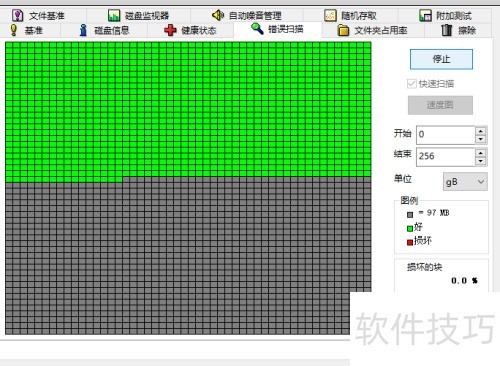This screenshot has width=500, height=366.
Task: Toggle the 快速扫描 checkbox
Action: [x=412, y=83]
